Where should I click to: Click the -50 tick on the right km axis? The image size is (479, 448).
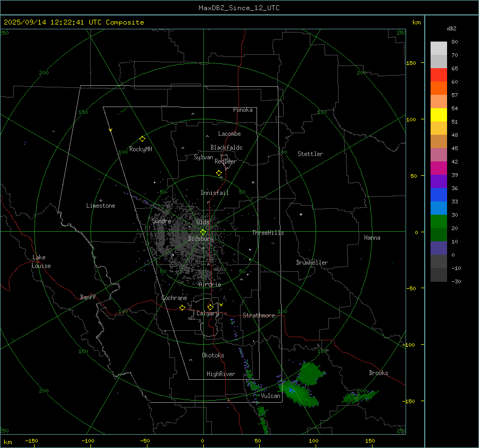pyautogui.click(x=411, y=288)
